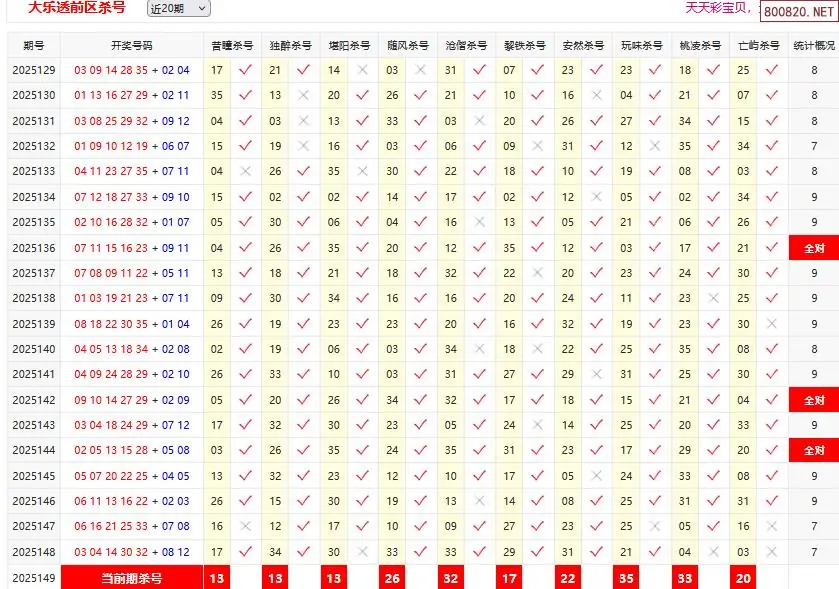Open the 近20期 period dropdown

[178, 8]
